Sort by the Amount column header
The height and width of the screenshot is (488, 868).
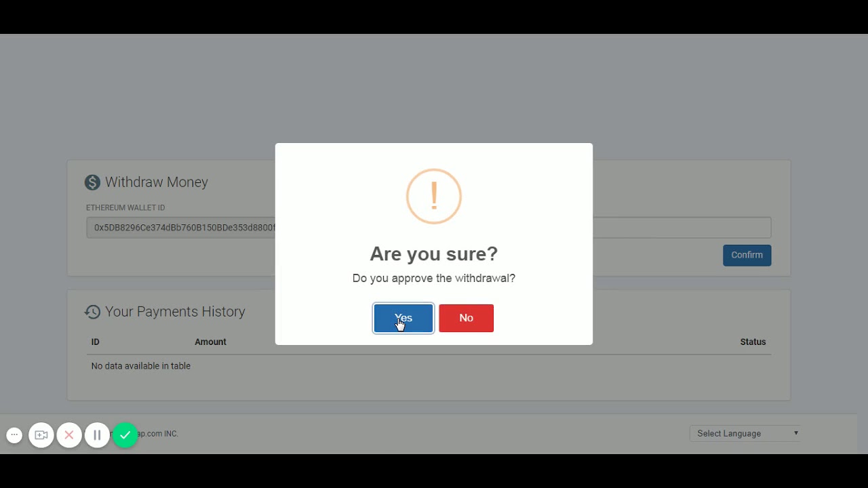210,342
